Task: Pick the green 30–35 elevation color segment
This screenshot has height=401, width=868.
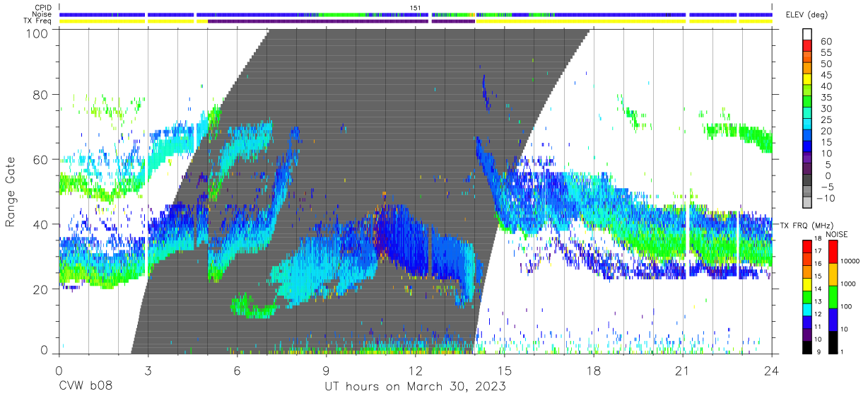Action: [x=808, y=103]
